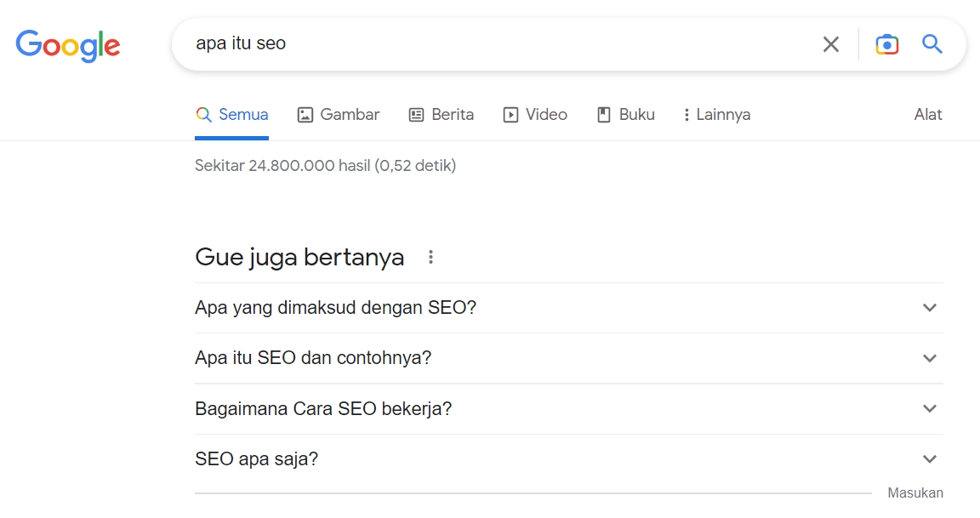Open search by image camera icon
The width and height of the screenshot is (980, 518).
pyautogui.click(x=887, y=44)
